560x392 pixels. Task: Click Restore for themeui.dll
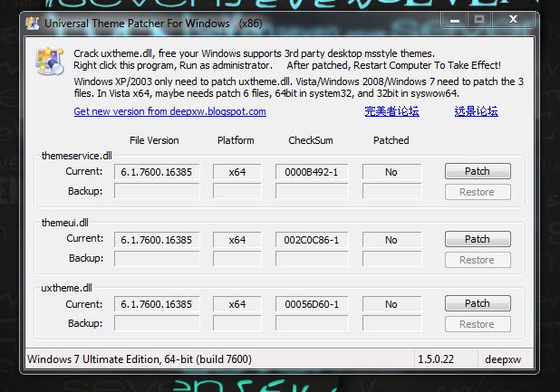pyautogui.click(x=478, y=260)
